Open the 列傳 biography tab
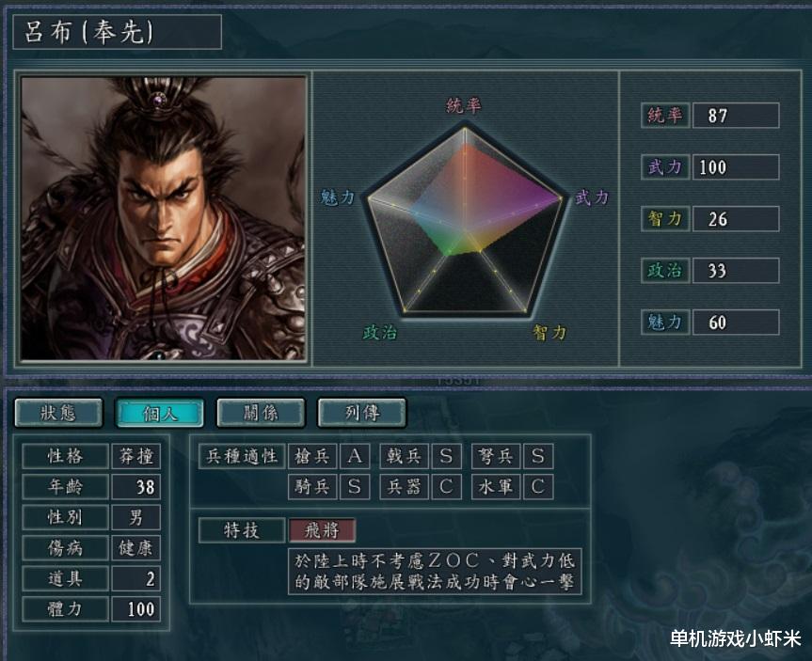Viewport: 812px width, 661px height. tap(362, 413)
